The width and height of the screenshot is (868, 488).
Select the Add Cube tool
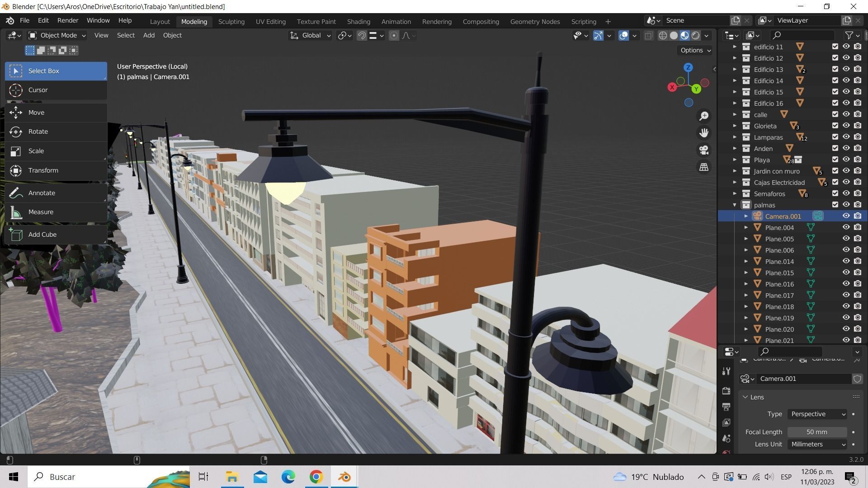click(56, 235)
